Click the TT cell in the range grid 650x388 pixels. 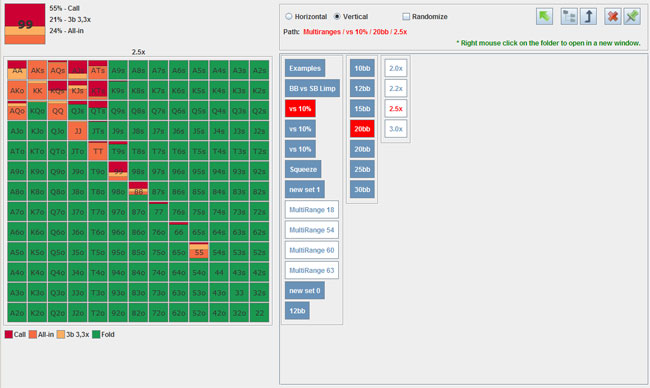[98, 151]
